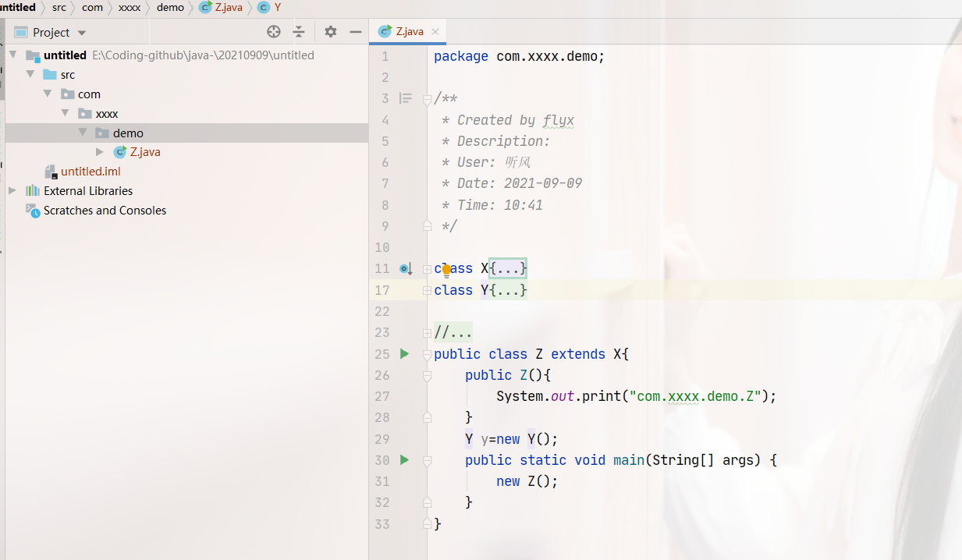Click the Scratches and Consoles icon
The height and width of the screenshot is (560, 962).
pos(32,211)
